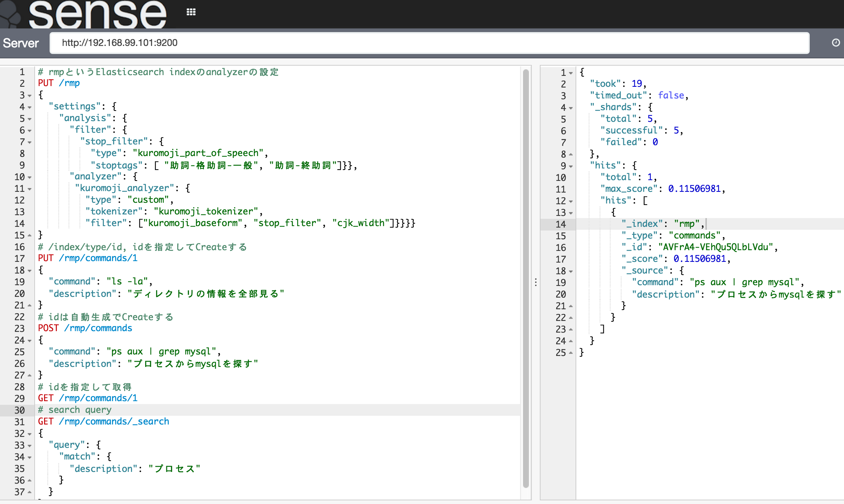Fold the query object on line 33
This screenshot has height=504, width=844.
(x=30, y=446)
